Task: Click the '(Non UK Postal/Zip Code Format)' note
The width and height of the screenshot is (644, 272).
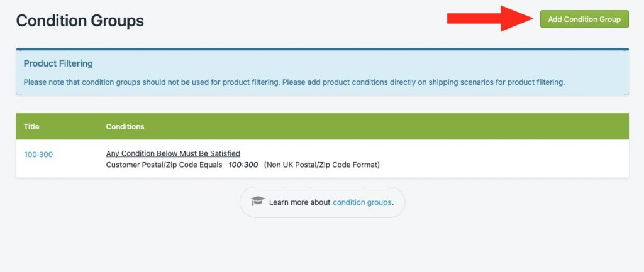Action: [x=321, y=165]
